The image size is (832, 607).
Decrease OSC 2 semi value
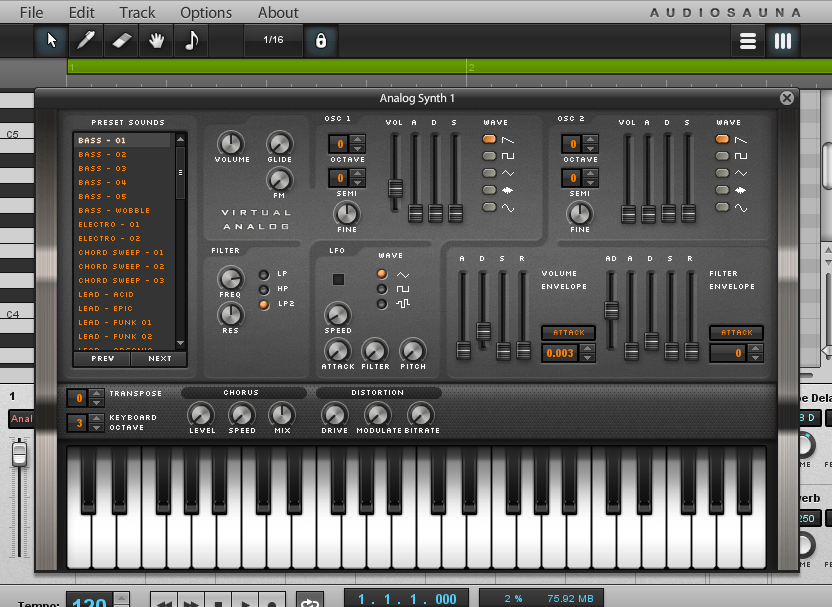click(x=591, y=183)
